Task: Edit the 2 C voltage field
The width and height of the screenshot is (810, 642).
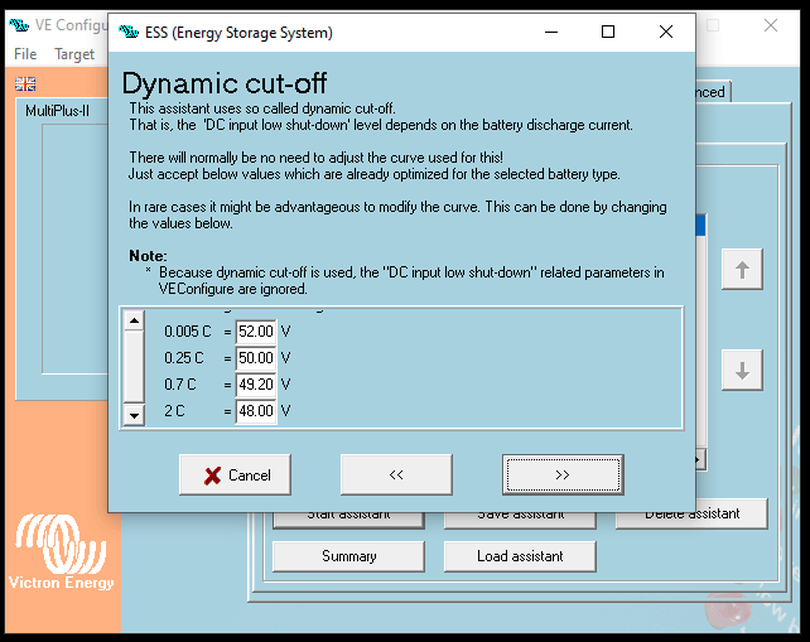Action: [256, 411]
